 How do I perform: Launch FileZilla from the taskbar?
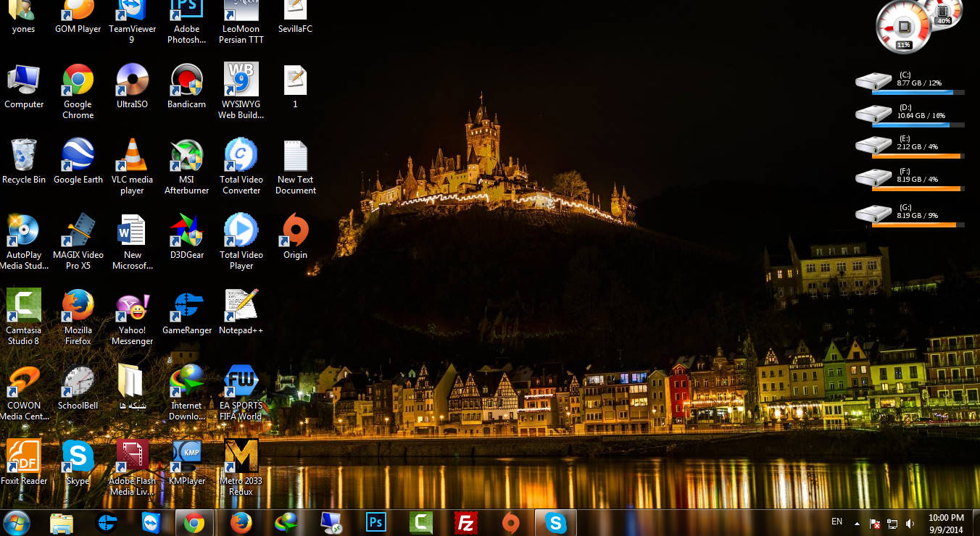tap(465, 522)
